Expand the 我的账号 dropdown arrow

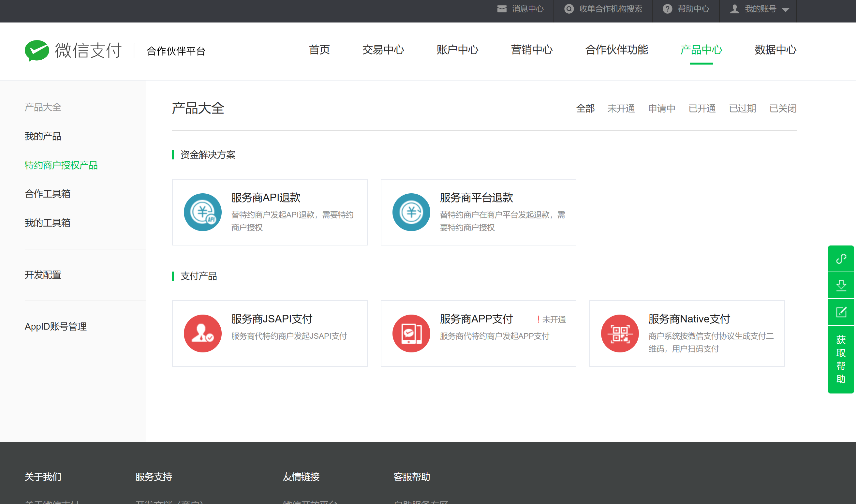point(785,10)
